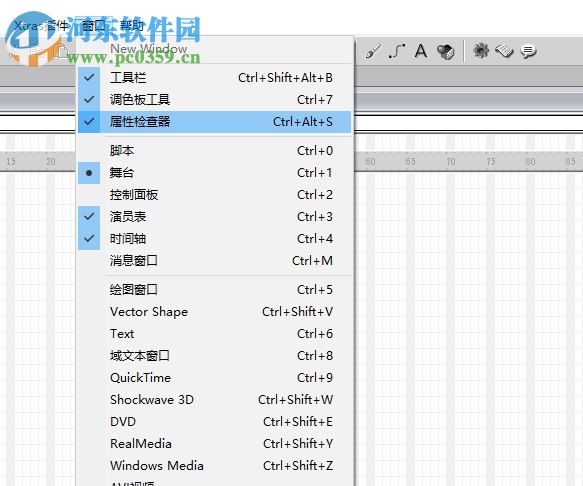
Task: Open 域文本窗口 menu entry
Action: point(215,355)
